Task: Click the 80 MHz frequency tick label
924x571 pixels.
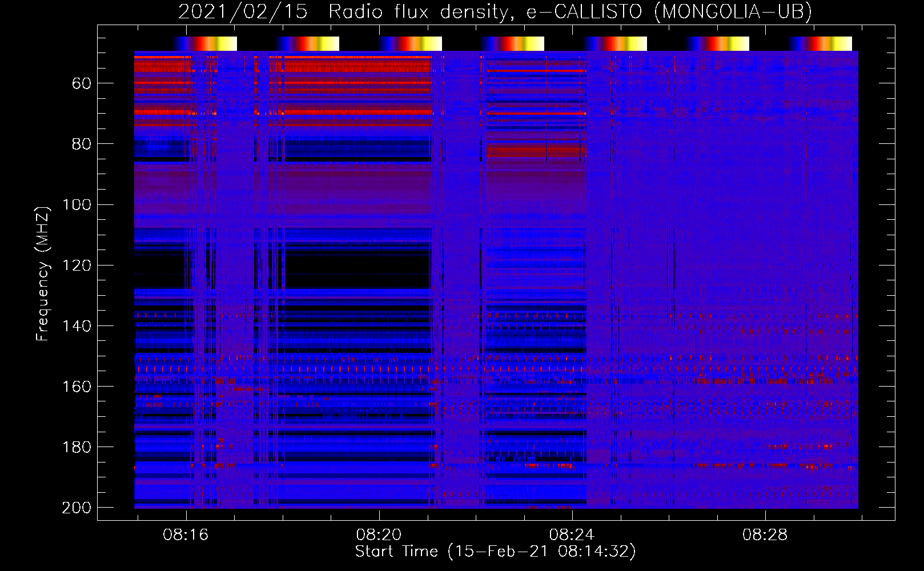Action: [x=82, y=144]
